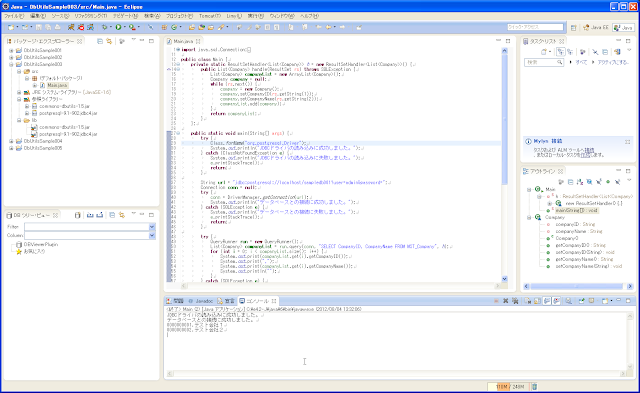Click Remove All Terminated Launches in Console
This screenshot has height=393, width=640.
coord(515,301)
